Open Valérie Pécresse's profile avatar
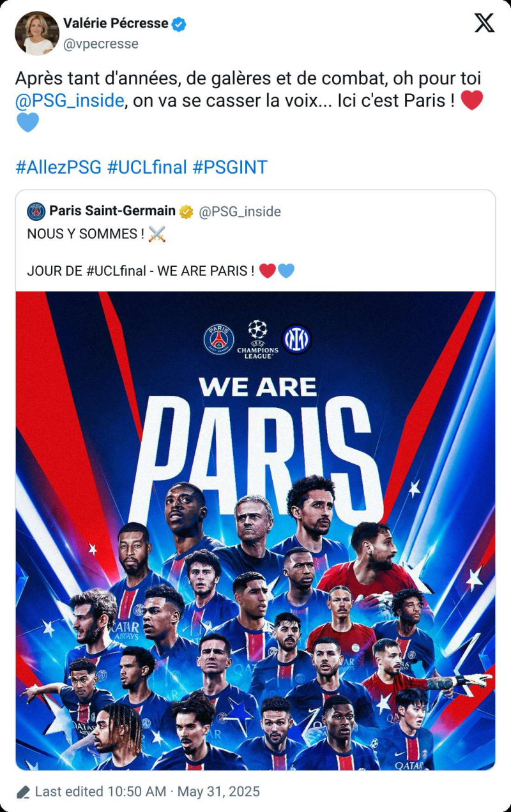 pyautogui.click(x=37, y=33)
